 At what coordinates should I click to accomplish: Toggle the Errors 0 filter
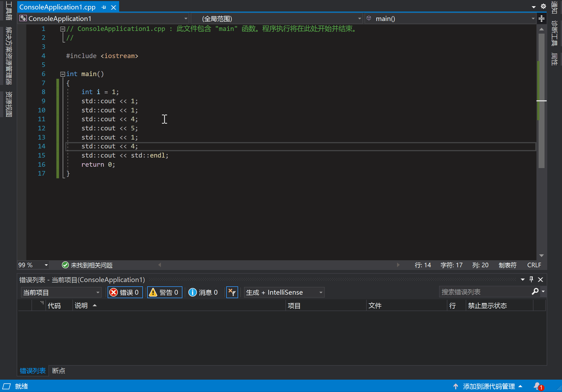pos(125,292)
